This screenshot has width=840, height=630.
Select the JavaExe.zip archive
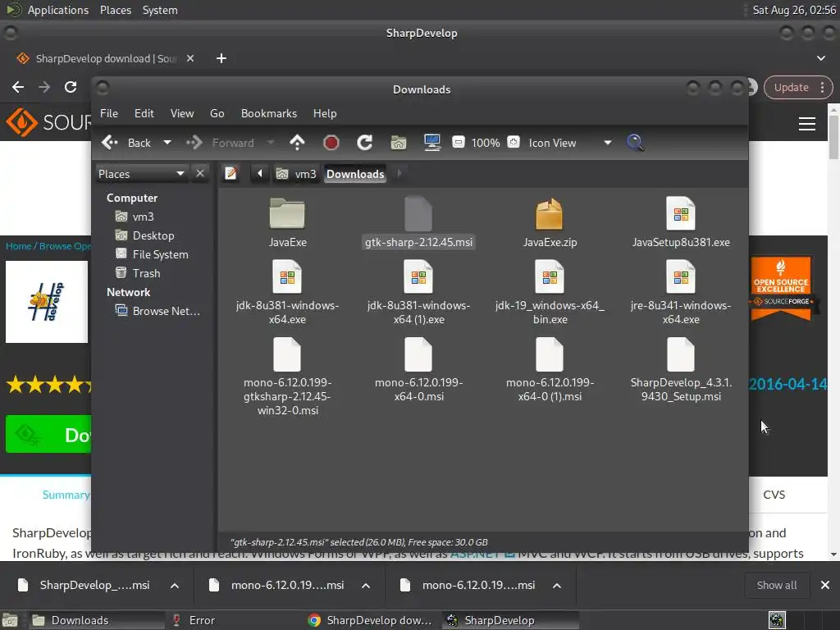tap(550, 223)
